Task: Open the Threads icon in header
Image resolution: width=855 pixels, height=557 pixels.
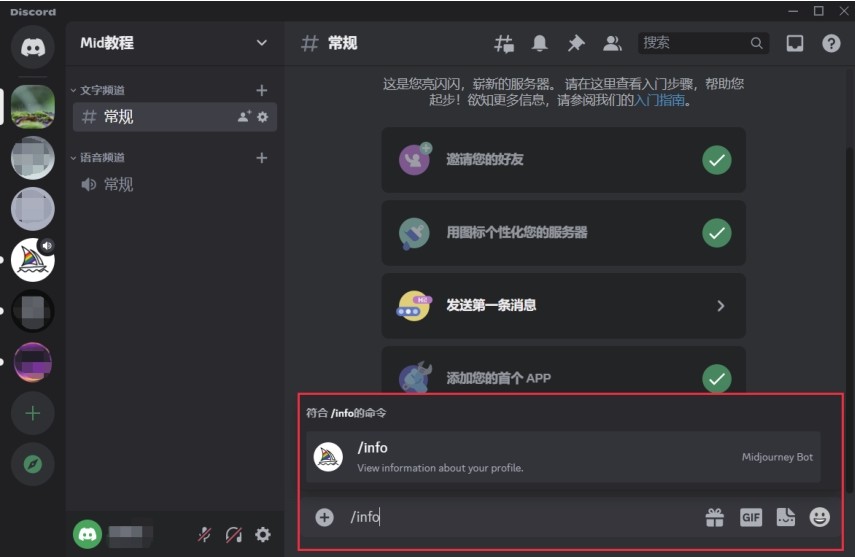Action: (x=504, y=43)
